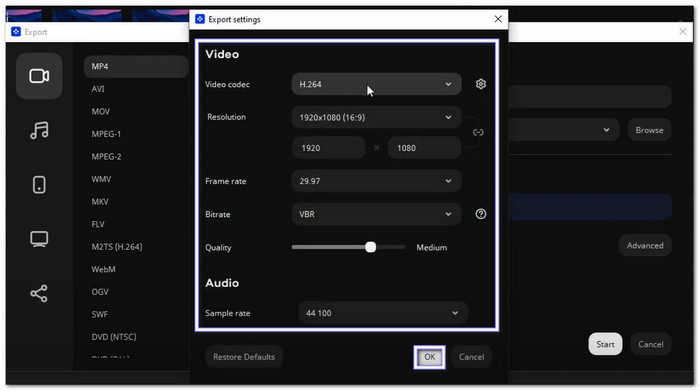
Task: Click the Browse button
Action: (649, 130)
